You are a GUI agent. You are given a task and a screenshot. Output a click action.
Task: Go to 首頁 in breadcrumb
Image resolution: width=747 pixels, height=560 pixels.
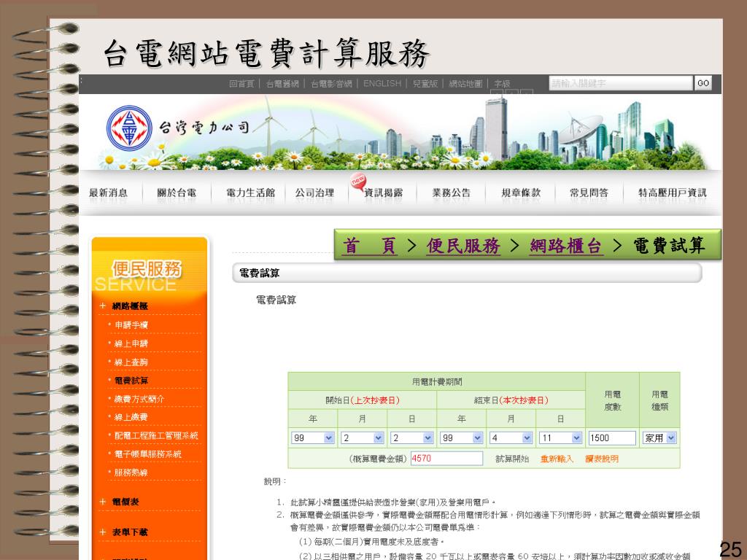click(370, 246)
